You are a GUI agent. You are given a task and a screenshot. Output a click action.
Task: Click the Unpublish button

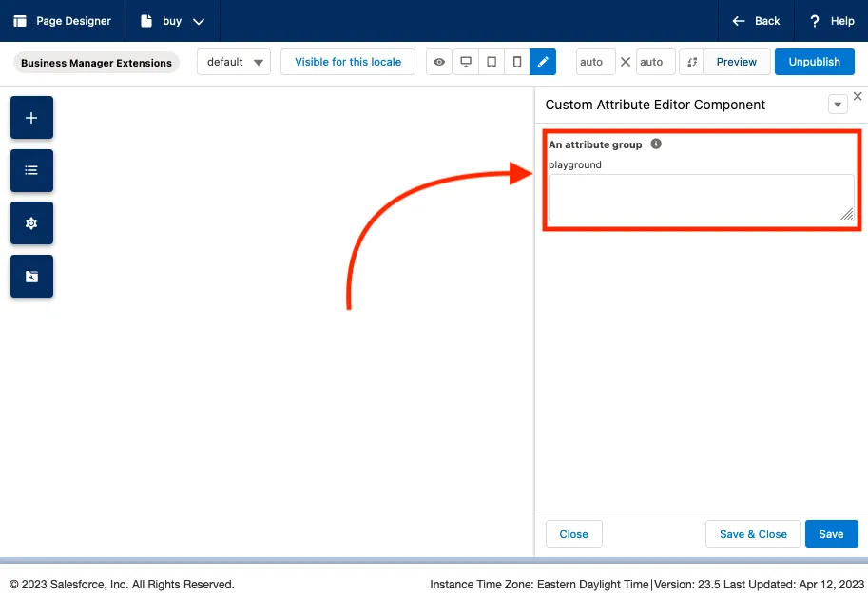814,62
